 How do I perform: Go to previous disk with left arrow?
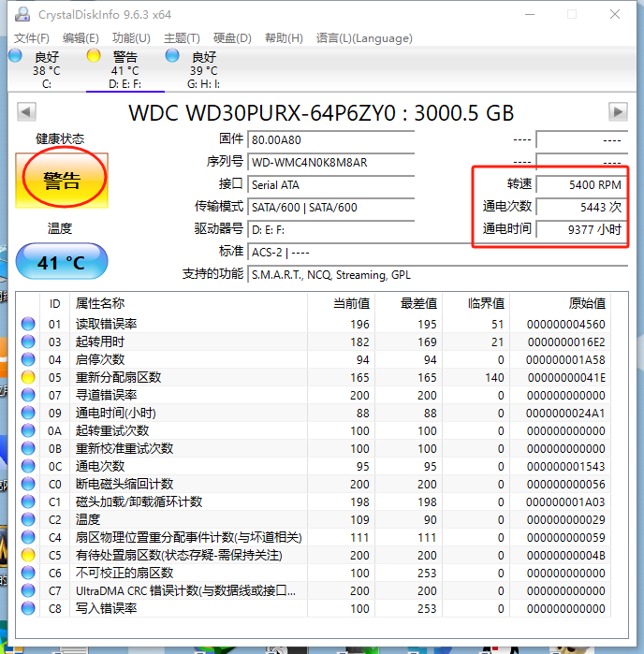point(26,111)
